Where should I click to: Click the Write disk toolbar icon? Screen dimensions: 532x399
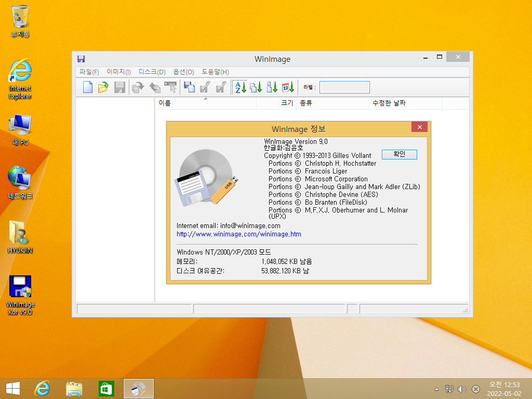point(205,87)
